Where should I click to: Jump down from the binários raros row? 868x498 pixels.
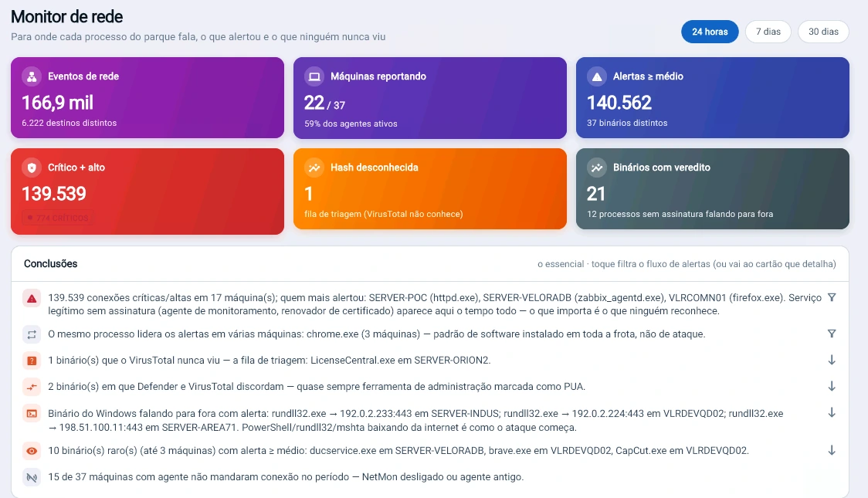(832, 450)
